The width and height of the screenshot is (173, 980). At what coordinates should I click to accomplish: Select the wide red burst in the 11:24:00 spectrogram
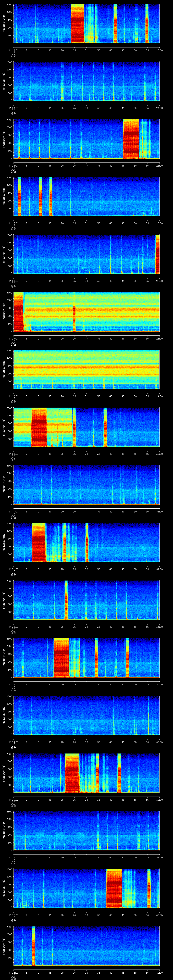(x=131, y=139)
